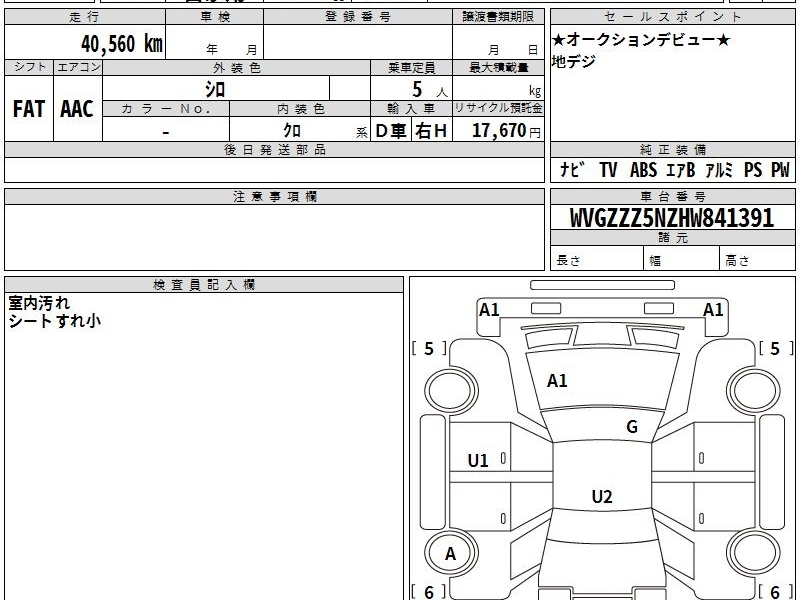
Task: Click 注意事項欄 header
Action: 275,196
